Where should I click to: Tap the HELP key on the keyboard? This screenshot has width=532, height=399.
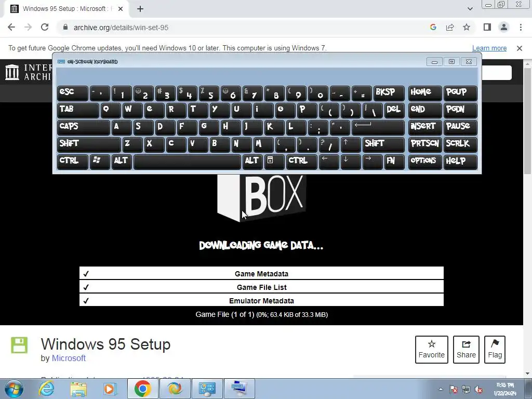point(460,162)
